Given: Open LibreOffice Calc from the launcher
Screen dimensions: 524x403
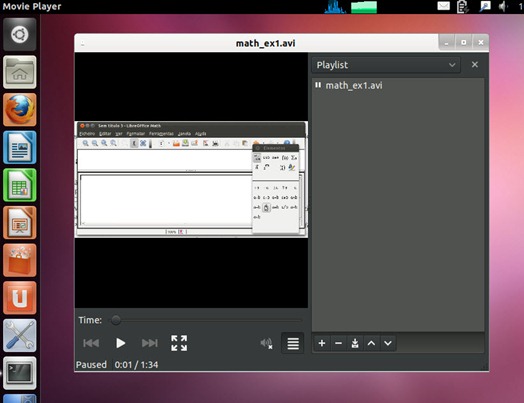Looking at the screenshot, I should pyautogui.click(x=20, y=185).
